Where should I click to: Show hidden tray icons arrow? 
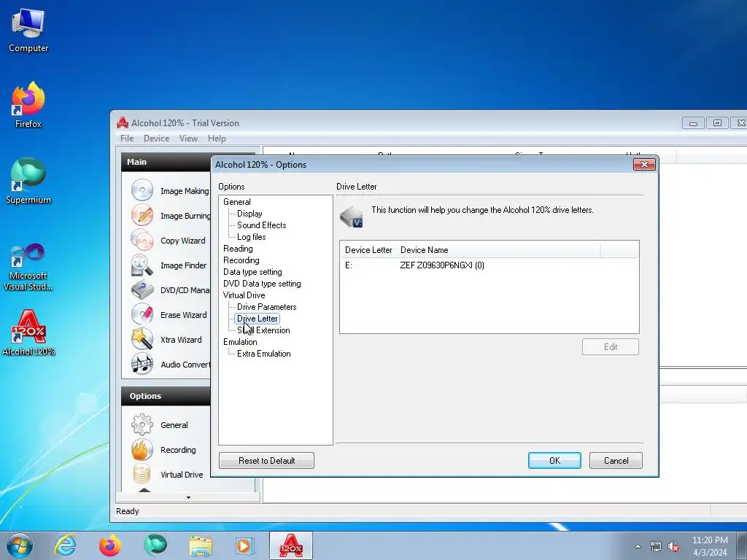[638, 546]
